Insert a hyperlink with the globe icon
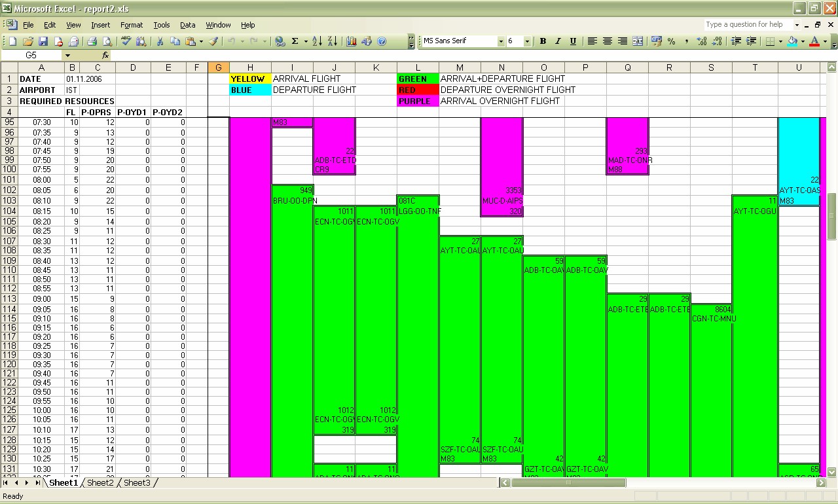The height and width of the screenshot is (504, 838). (280, 41)
